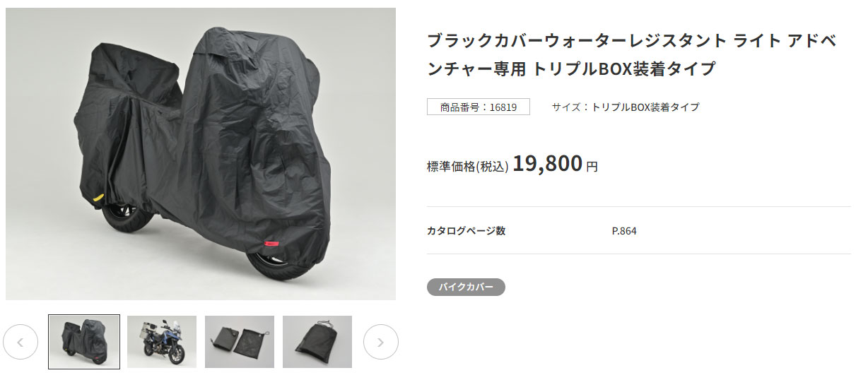Viewport: 868px width, 380px height.
Task: View the packed storage pouch thumbnail
Action: click(317, 342)
